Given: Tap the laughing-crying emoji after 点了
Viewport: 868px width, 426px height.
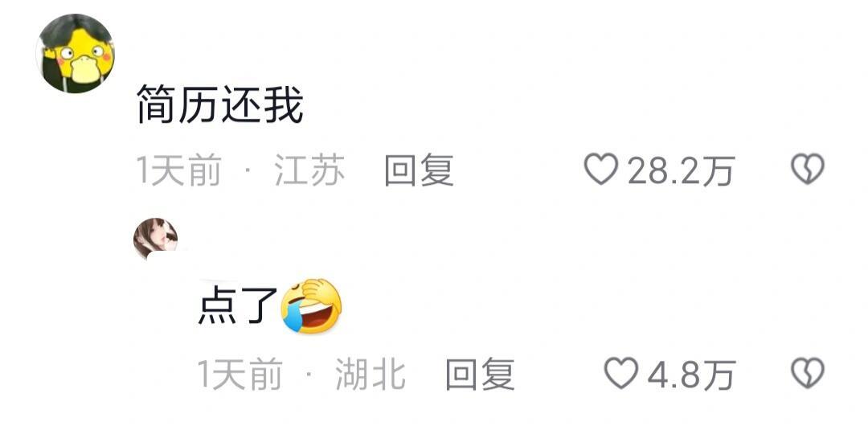Looking at the screenshot, I should [x=312, y=305].
